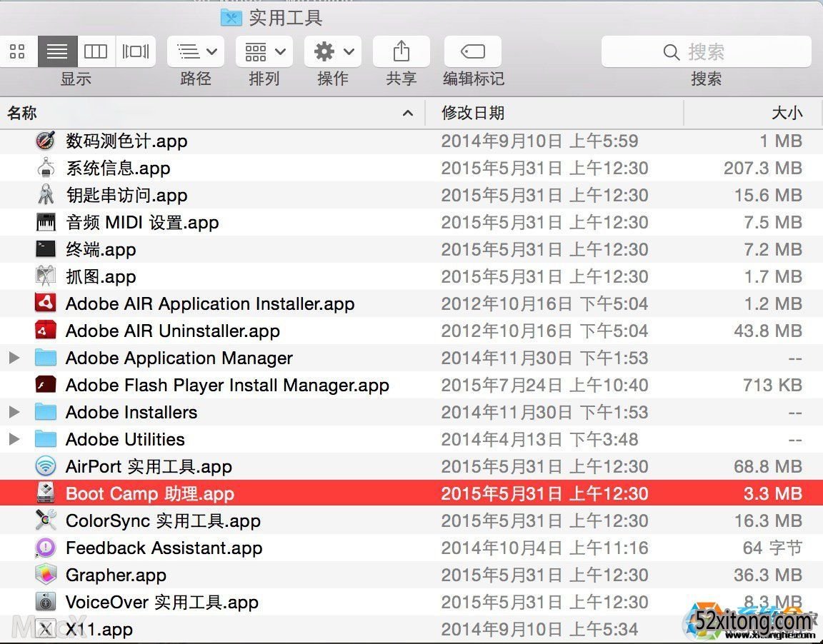Select the 抓图.app grab icon
The image size is (823, 644).
coord(46,277)
